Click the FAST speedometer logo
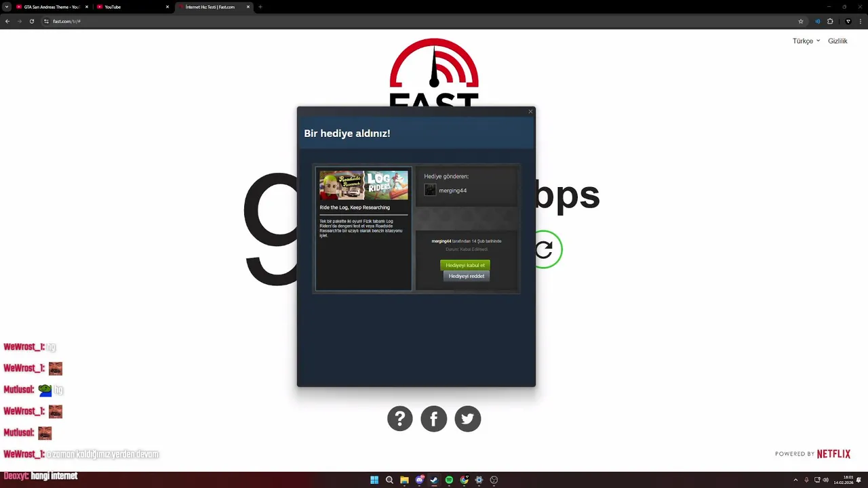Image resolution: width=868 pixels, height=488 pixels. pos(434,73)
